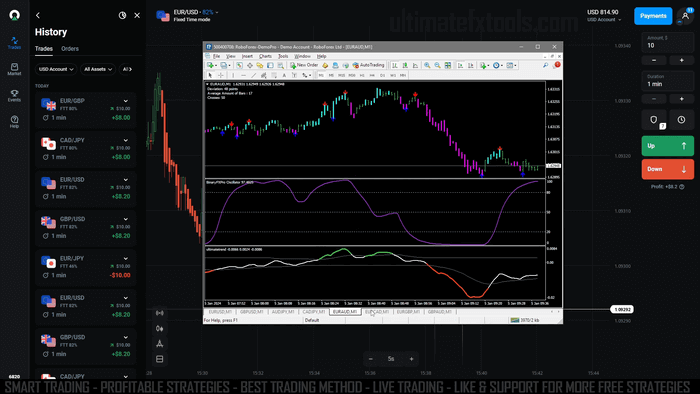The image size is (700, 394).
Task: Decrease the Duration with minus
Action: (654, 99)
